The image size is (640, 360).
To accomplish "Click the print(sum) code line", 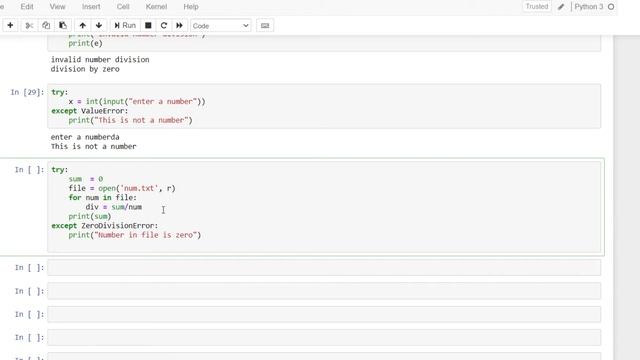I will (90, 216).
